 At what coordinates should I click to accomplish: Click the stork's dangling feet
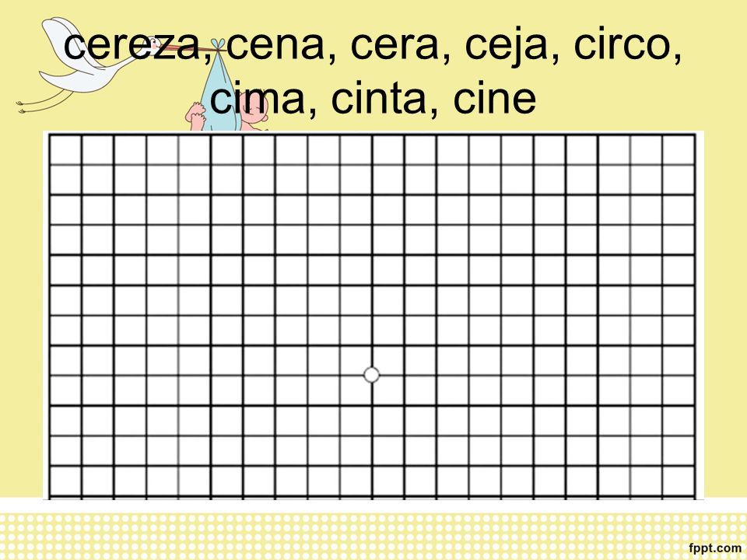(23, 107)
